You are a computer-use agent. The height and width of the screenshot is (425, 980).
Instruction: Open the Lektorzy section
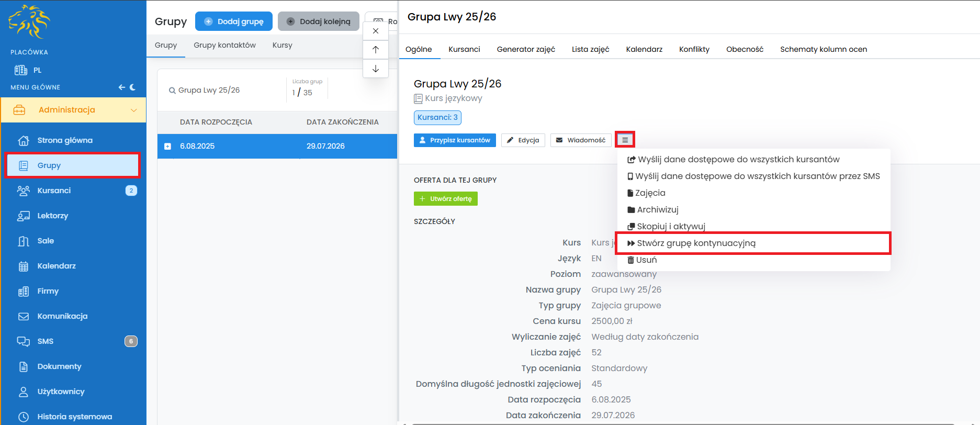(x=52, y=216)
